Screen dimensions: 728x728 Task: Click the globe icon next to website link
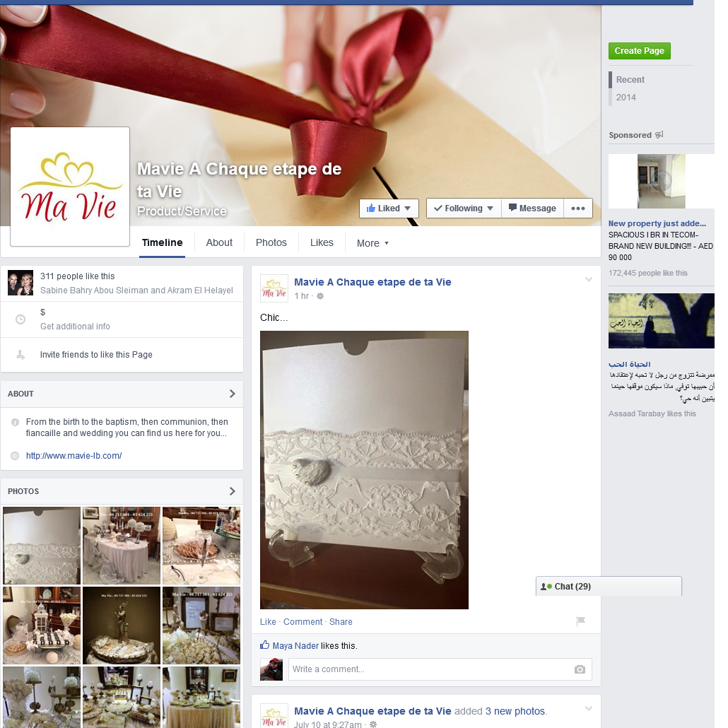click(15, 456)
